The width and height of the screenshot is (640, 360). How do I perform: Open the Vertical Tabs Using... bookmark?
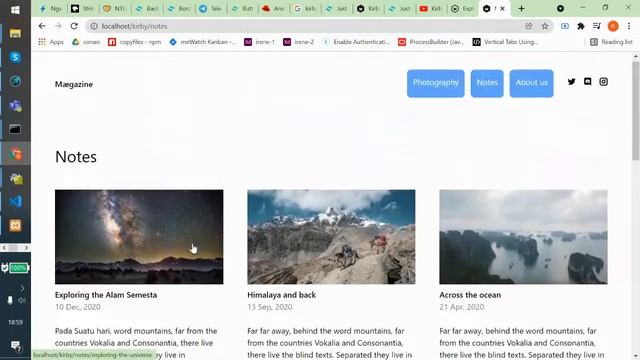(x=505, y=42)
